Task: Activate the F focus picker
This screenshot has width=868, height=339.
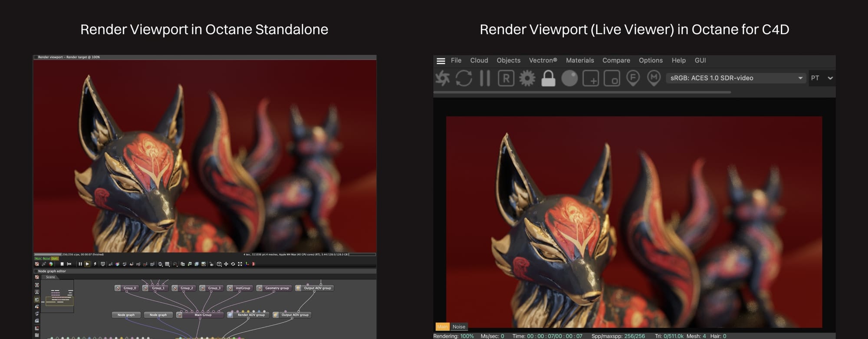Action: pyautogui.click(x=633, y=78)
